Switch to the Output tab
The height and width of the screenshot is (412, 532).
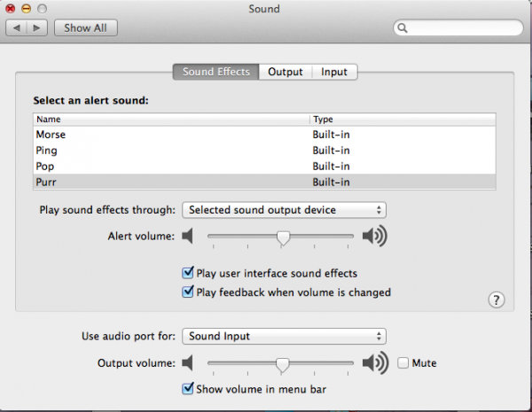[x=286, y=72]
